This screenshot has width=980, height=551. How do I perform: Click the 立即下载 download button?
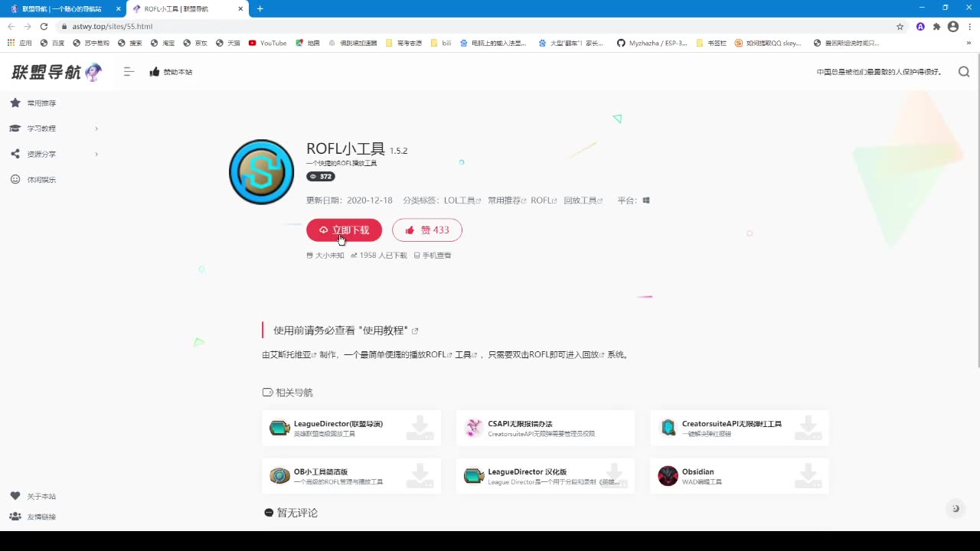pos(344,230)
